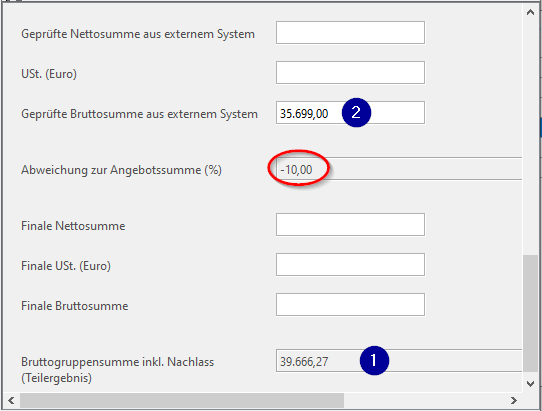Image resolution: width=542 pixels, height=411 pixels.
Task: Click the vertical scrollbar thumb
Action: click(530, 313)
